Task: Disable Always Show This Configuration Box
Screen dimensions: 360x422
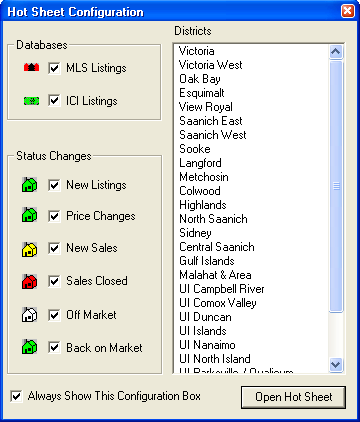Action: [x=16, y=396]
